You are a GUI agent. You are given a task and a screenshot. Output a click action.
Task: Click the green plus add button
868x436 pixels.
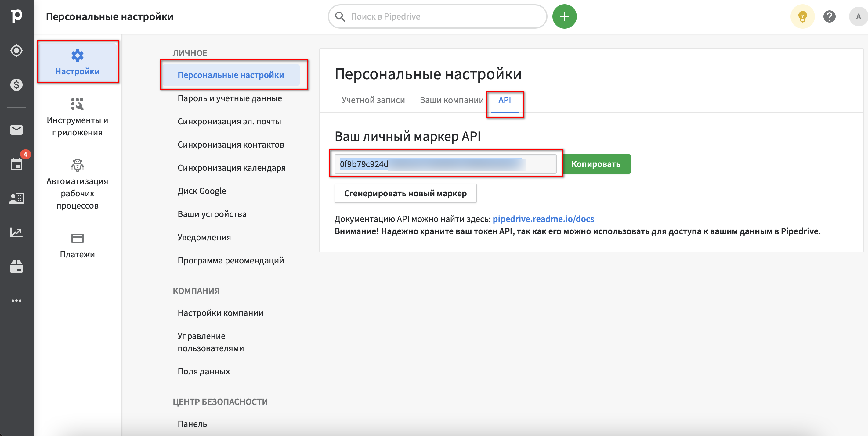click(564, 16)
